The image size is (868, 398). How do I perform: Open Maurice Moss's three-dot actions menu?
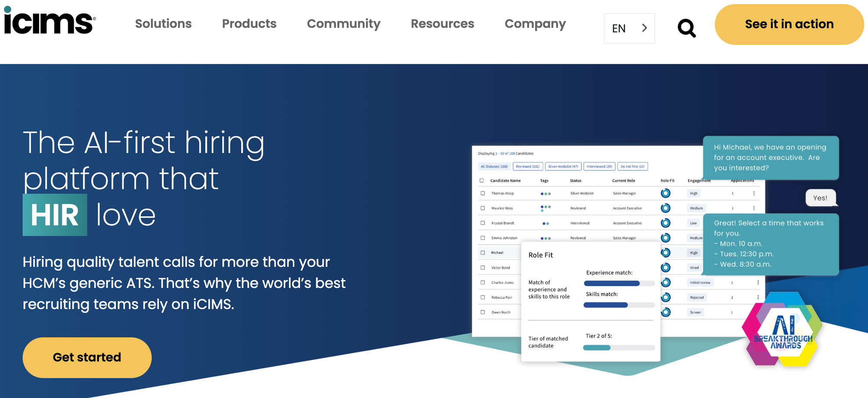pyautogui.click(x=754, y=208)
